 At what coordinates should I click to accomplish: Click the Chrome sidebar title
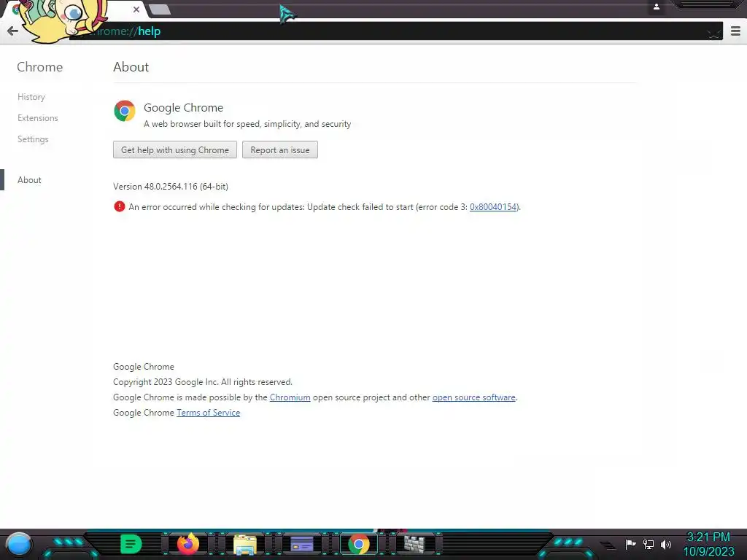pyautogui.click(x=39, y=67)
